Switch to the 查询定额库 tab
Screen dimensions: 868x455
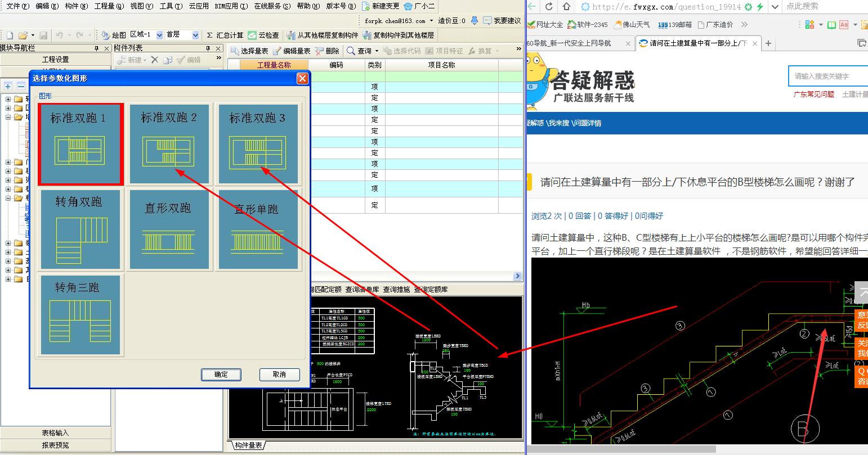[431, 290]
